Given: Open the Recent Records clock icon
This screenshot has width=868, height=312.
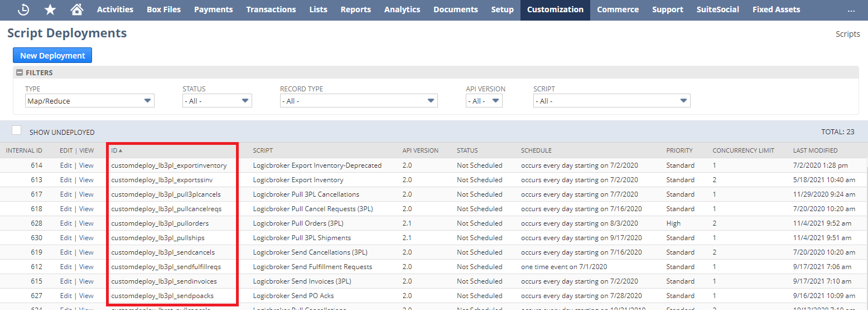Looking at the screenshot, I should click(23, 9).
